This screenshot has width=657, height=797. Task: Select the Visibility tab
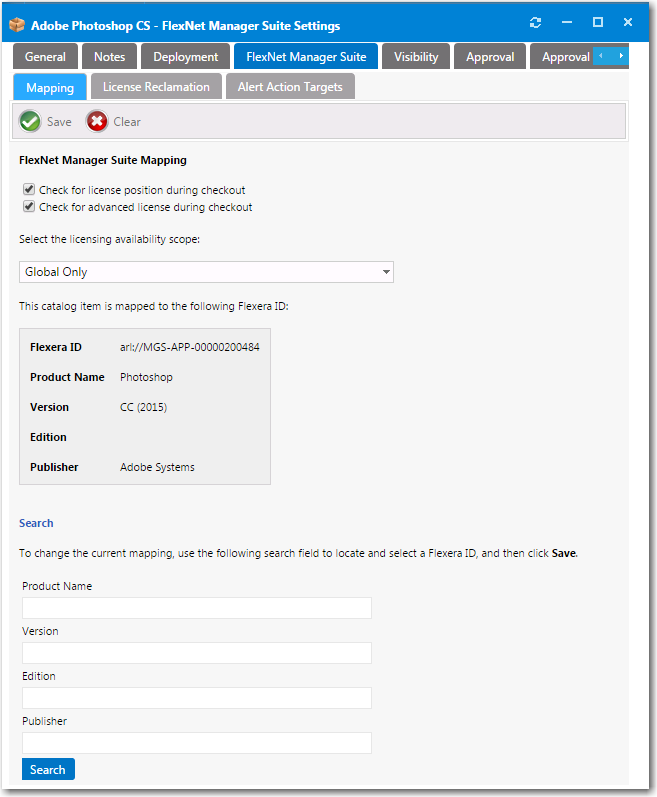coord(416,57)
